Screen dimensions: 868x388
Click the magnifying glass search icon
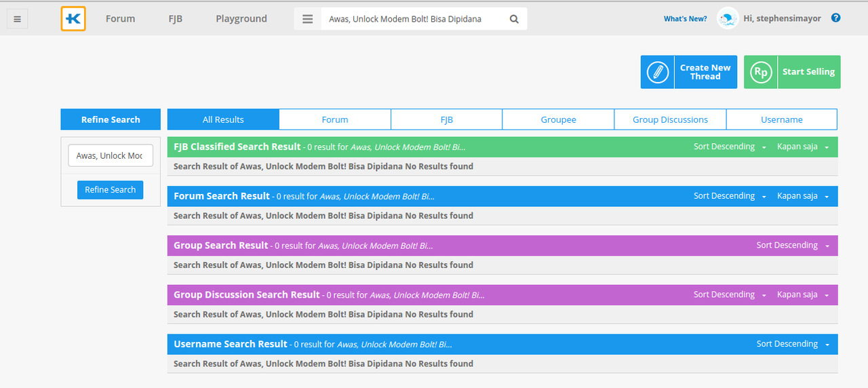pyautogui.click(x=514, y=19)
